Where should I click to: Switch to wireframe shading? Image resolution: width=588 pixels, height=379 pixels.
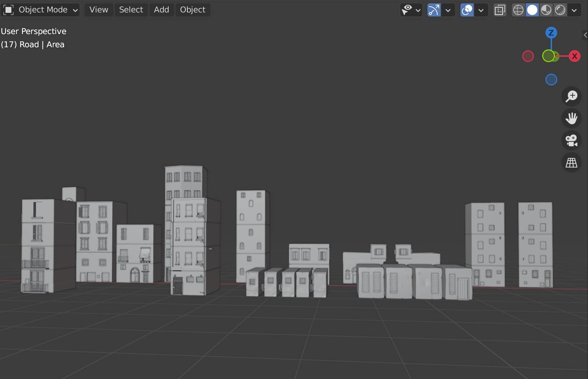click(x=518, y=10)
